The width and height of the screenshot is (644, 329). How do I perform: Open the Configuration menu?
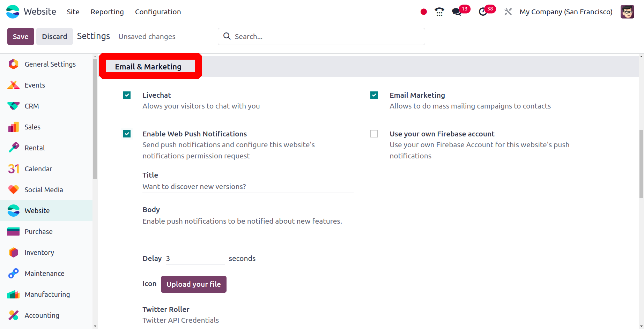(158, 12)
